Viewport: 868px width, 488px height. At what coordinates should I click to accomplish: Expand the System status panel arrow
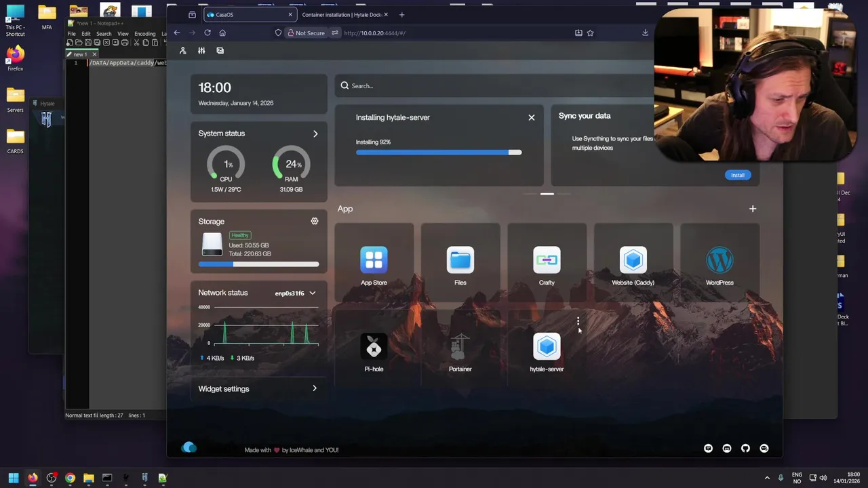(315, 134)
